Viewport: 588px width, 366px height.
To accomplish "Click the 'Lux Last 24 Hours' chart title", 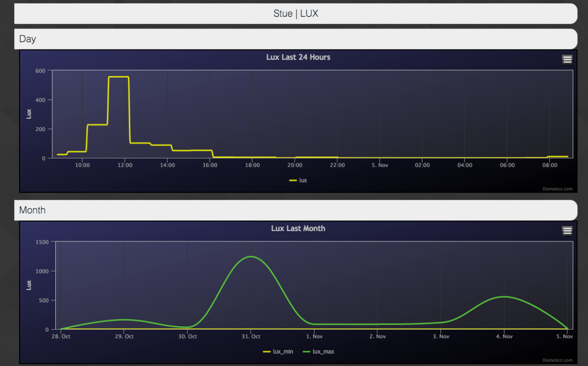I will point(298,57).
